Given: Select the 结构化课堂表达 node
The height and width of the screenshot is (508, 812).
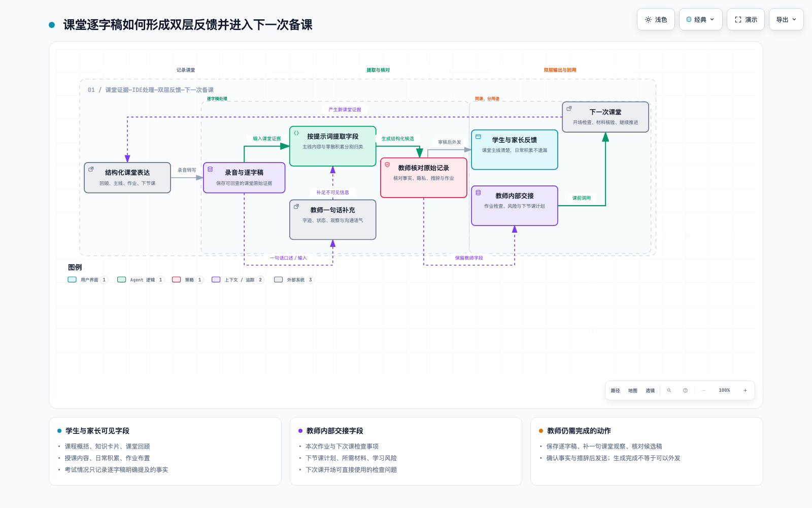Looking at the screenshot, I should [127, 178].
